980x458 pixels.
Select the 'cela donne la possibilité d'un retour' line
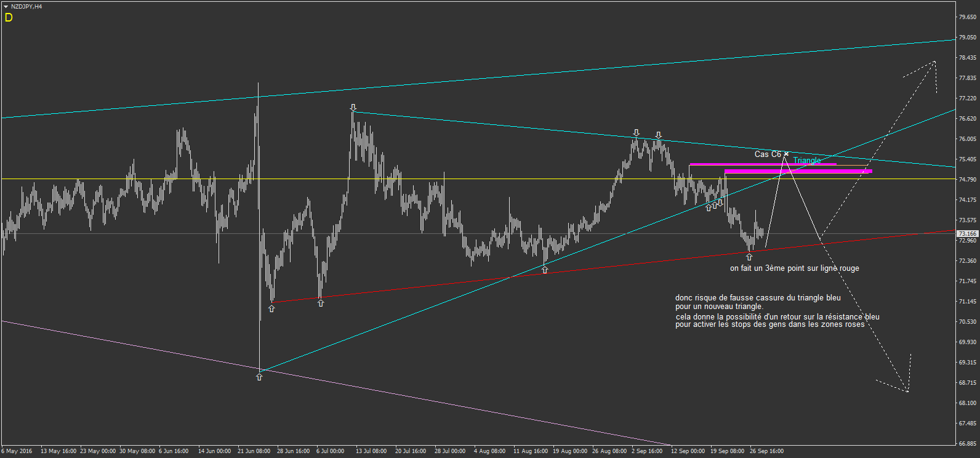pyautogui.click(x=777, y=317)
